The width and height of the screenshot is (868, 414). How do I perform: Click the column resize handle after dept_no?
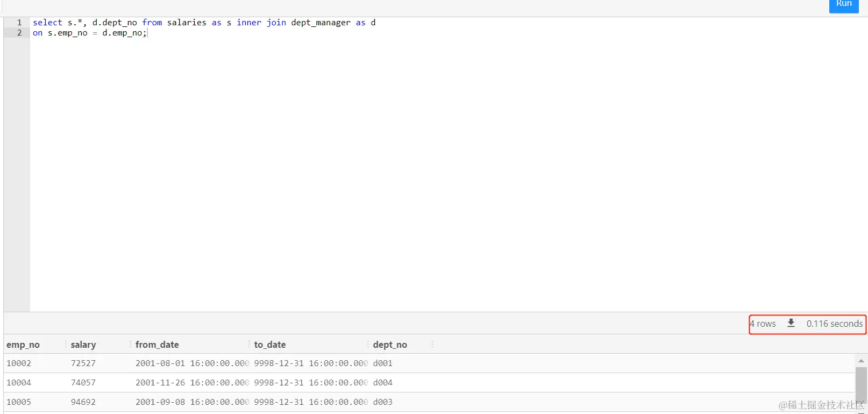[432, 345]
